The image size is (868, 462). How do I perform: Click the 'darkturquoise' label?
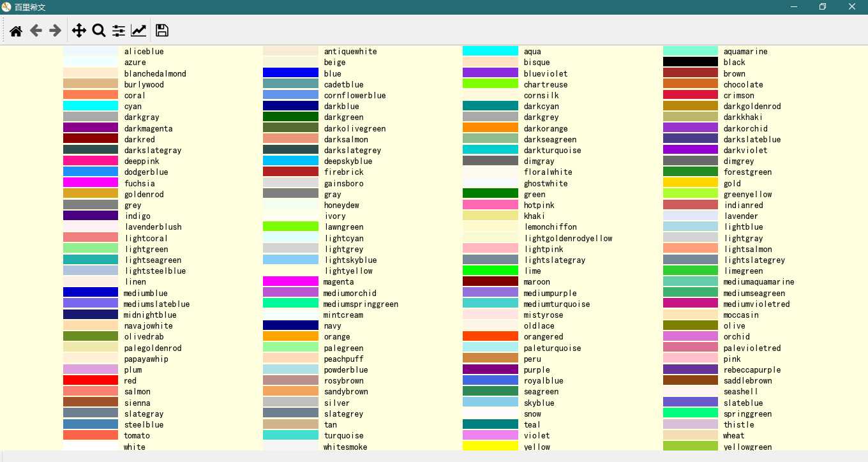pos(553,150)
